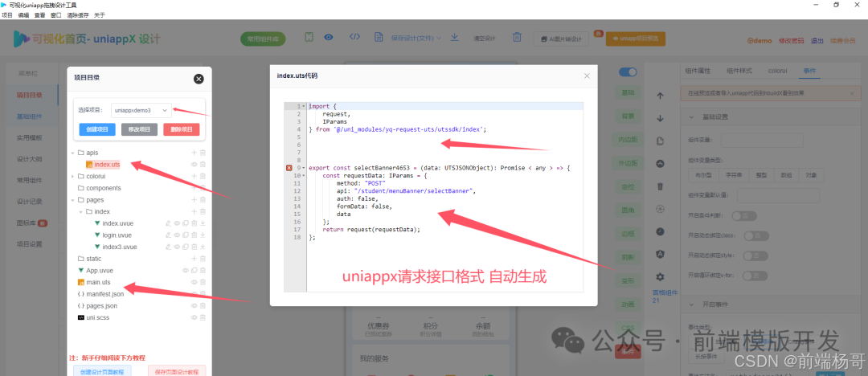868x376 pixels.
Task: Open the 项目 menu in the menu bar
Action: click(6, 15)
